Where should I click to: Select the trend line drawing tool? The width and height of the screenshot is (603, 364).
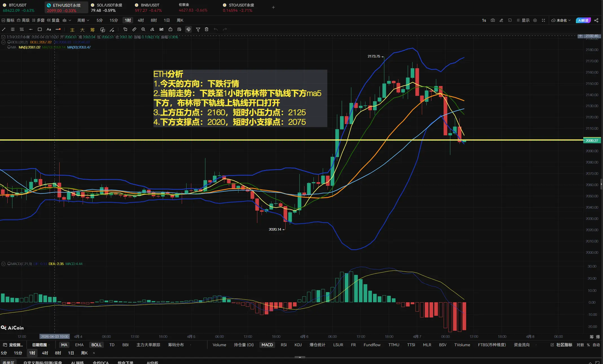click(4, 29)
